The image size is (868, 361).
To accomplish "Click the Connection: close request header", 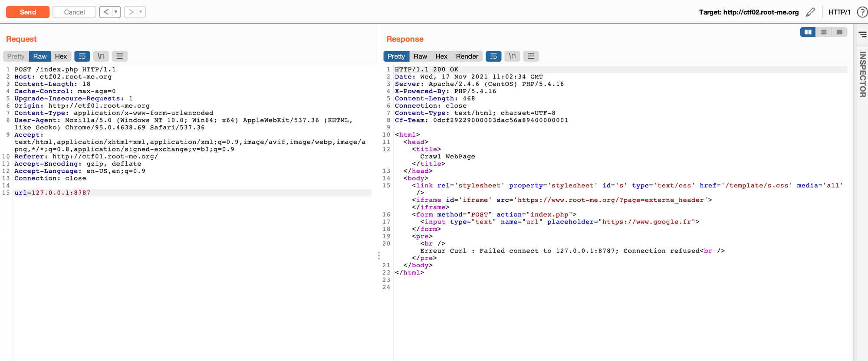I will tap(50, 178).
